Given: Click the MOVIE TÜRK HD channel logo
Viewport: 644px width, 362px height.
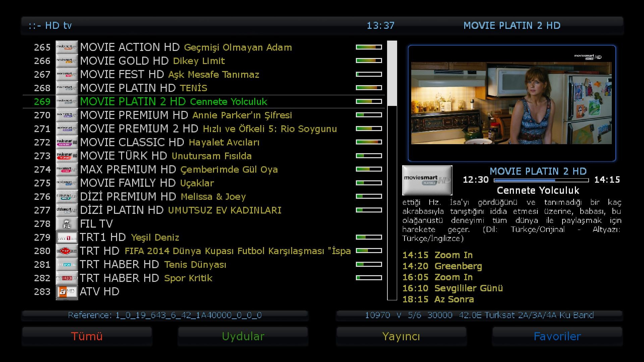Looking at the screenshot, I should coord(67,156).
